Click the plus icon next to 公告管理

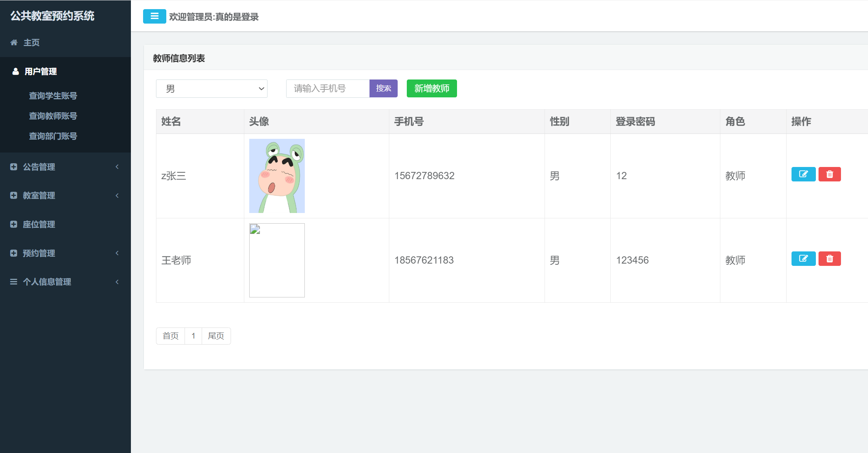point(13,167)
